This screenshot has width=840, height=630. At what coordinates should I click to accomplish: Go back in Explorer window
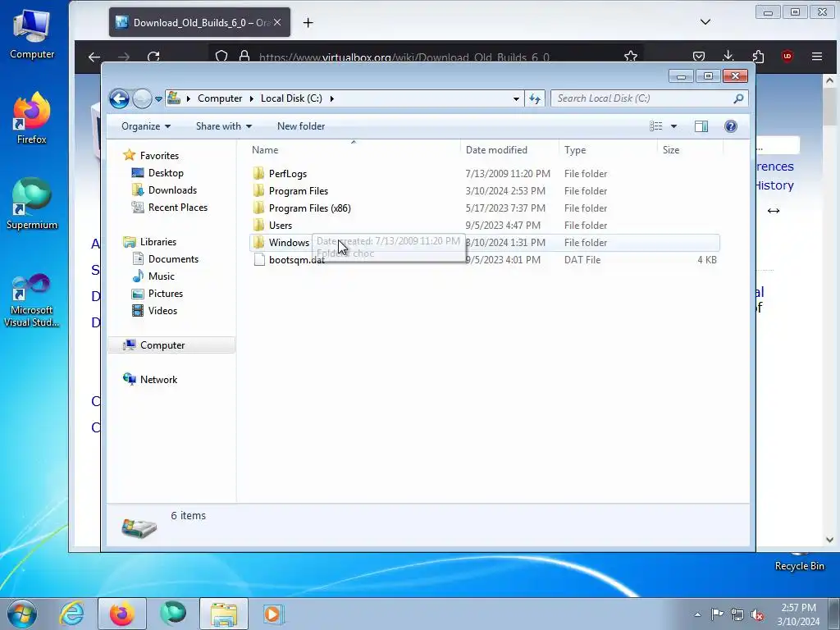click(119, 98)
